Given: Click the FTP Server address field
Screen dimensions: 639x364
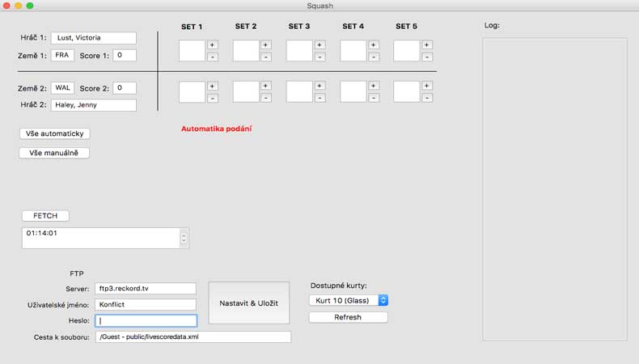Looking at the screenshot, I should pyautogui.click(x=146, y=289).
